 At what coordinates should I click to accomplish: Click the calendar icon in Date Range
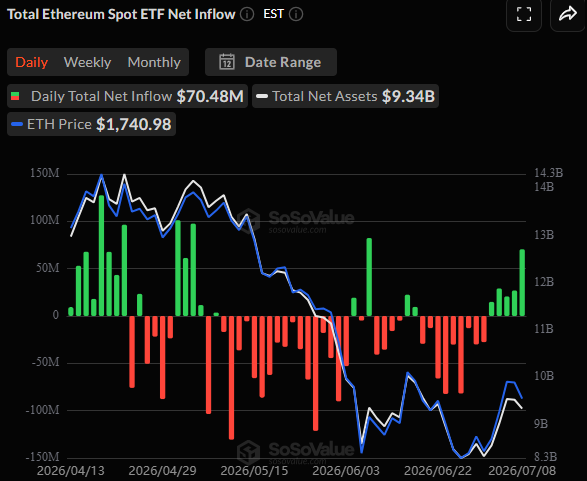(227, 62)
